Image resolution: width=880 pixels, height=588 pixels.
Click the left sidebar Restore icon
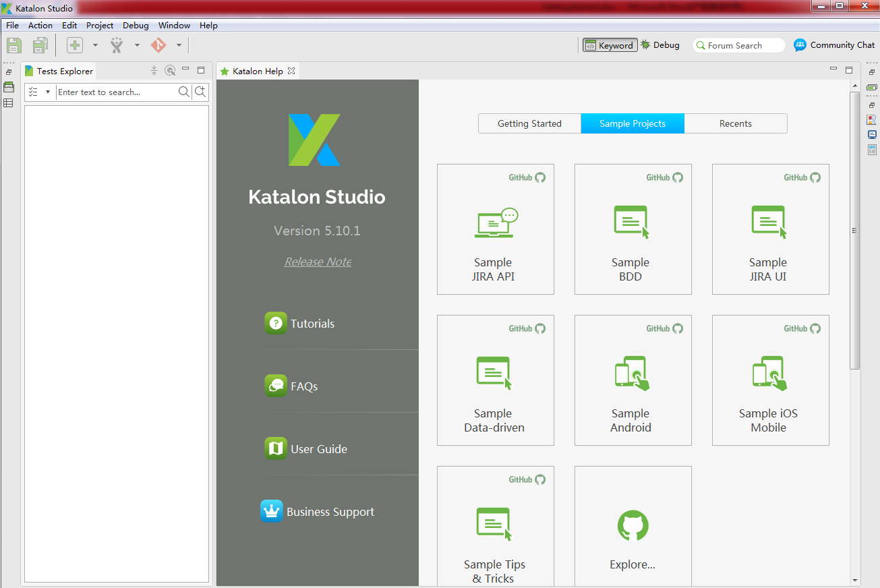[x=9, y=72]
